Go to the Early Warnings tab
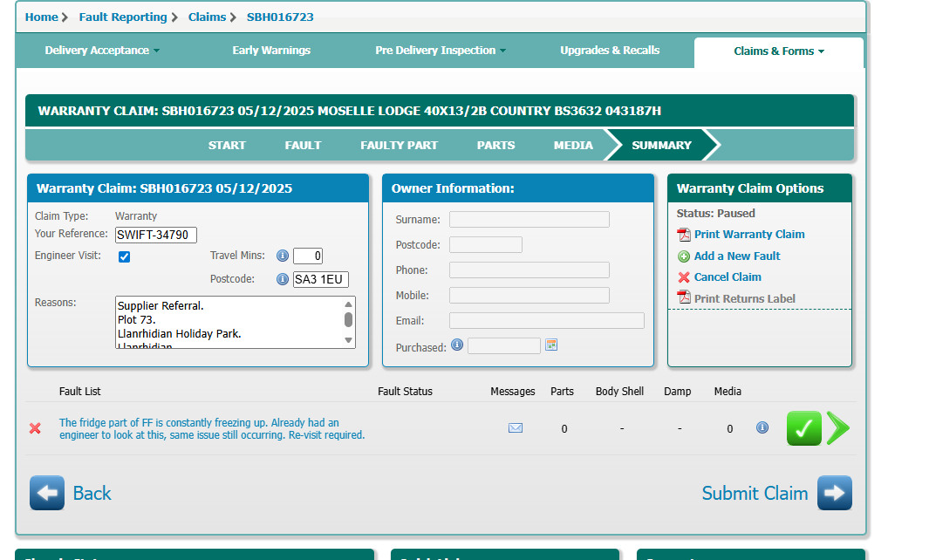Screen dimensions: 936x560 (271, 51)
